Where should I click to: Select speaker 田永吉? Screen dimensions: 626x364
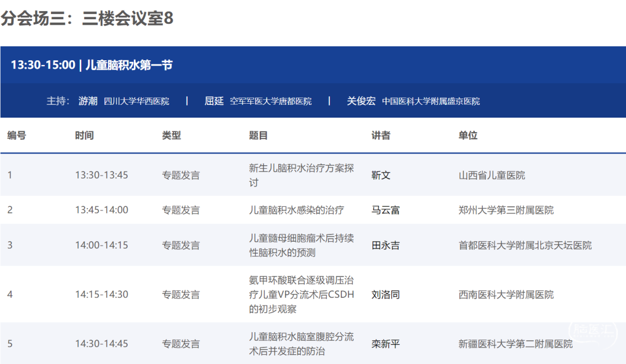[x=385, y=245]
